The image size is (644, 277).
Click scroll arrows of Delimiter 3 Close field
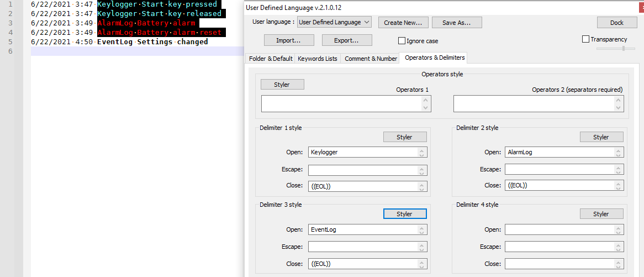pyautogui.click(x=422, y=263)
